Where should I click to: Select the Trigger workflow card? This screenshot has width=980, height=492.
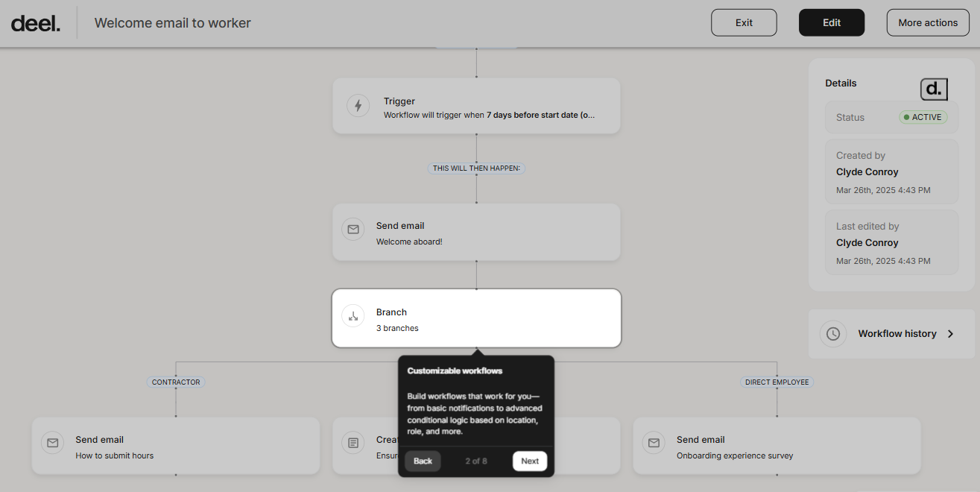476,107
